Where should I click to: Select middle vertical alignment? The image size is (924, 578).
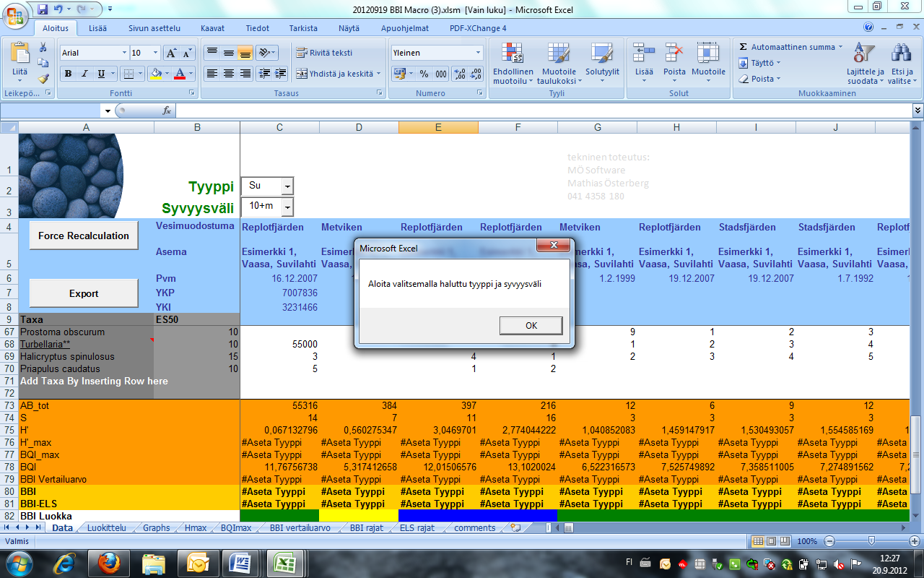[229, 53]
